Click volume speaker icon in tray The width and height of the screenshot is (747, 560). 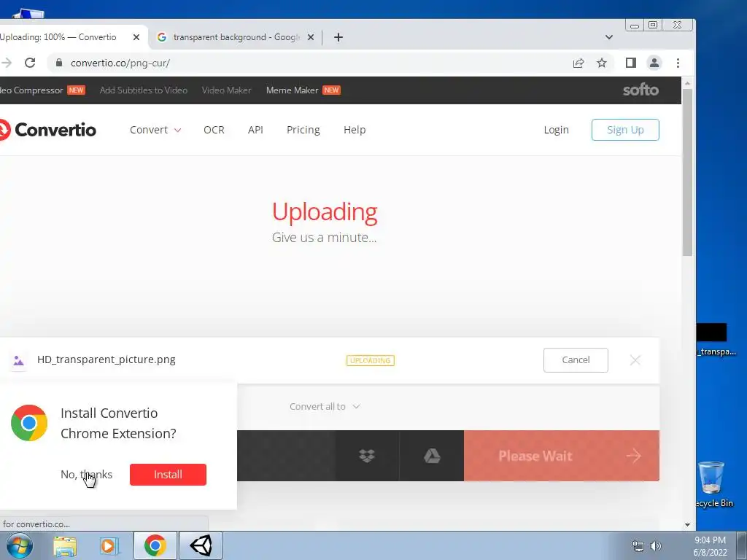tap(656, 546)
